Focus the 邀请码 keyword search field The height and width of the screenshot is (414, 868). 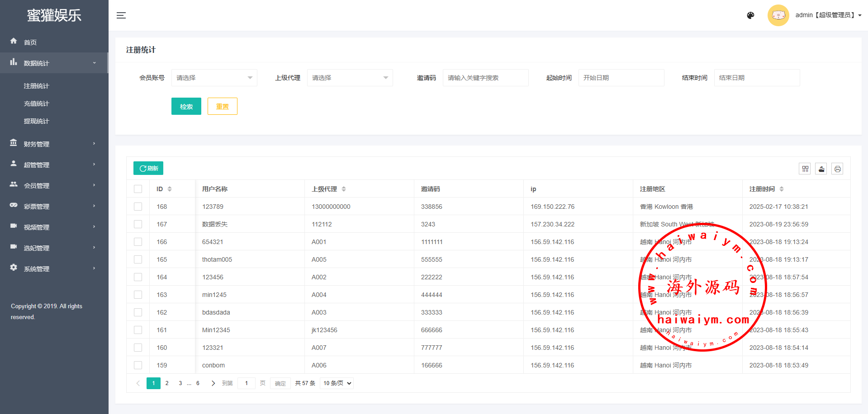485,78
